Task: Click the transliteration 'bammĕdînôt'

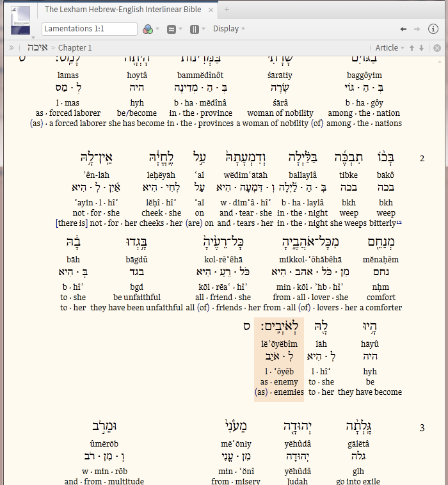Action: tap(200, 75)
